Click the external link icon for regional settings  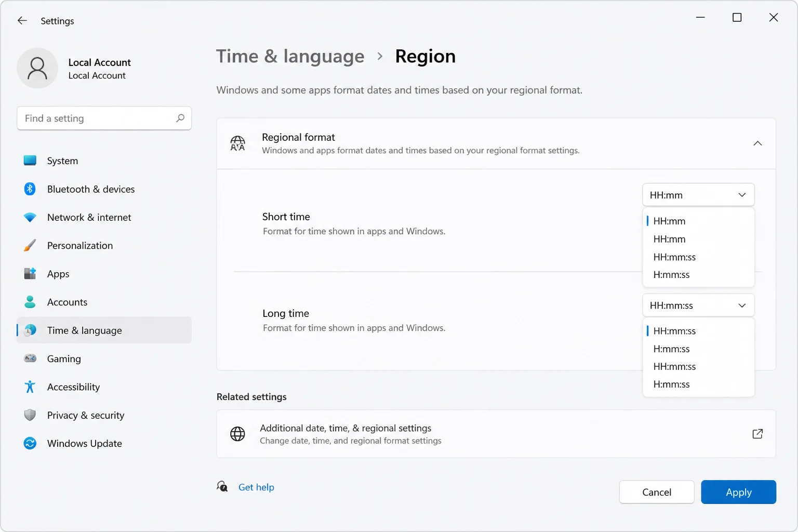(757, 434)
